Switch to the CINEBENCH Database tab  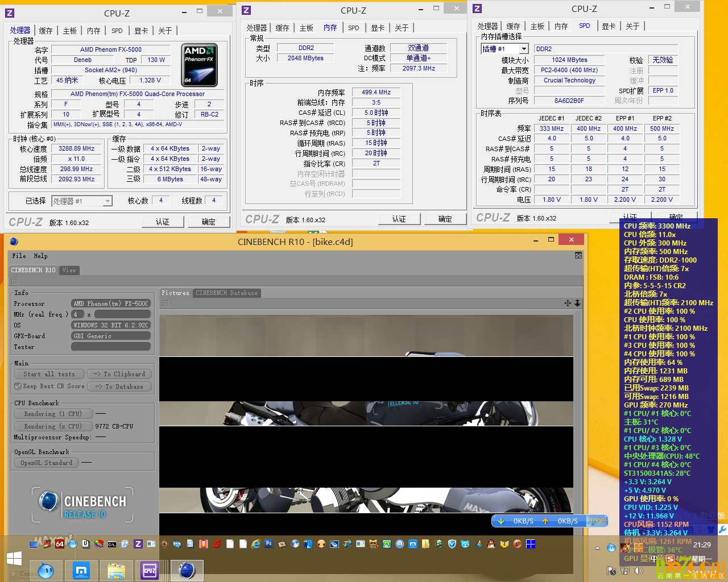point(226,293)
